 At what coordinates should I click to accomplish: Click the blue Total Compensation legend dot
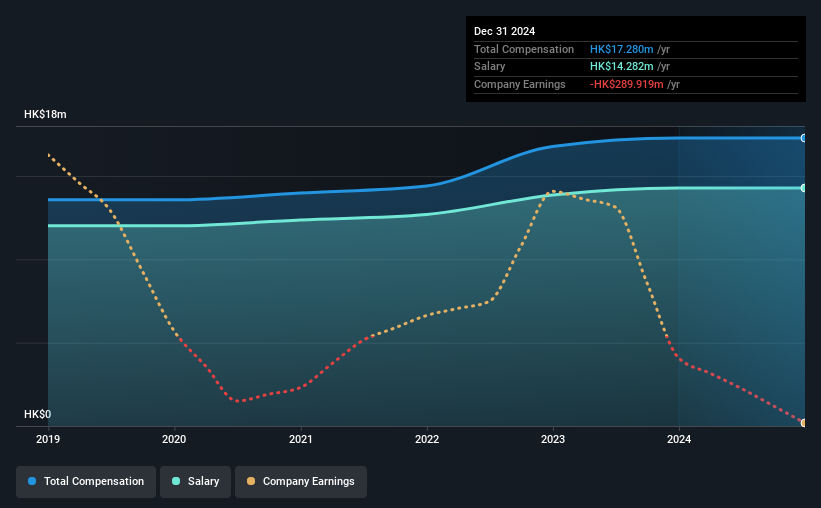[32, 481]
